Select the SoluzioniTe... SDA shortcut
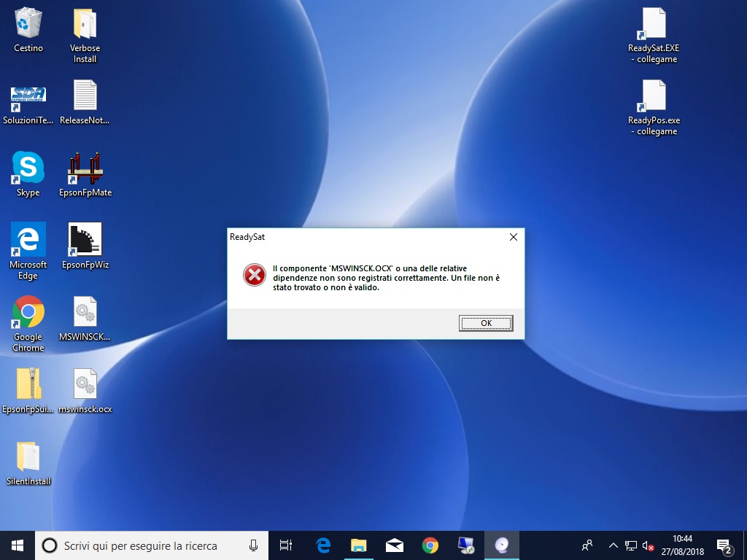Viewport: 747px width, 560px height. coord(28,104)
